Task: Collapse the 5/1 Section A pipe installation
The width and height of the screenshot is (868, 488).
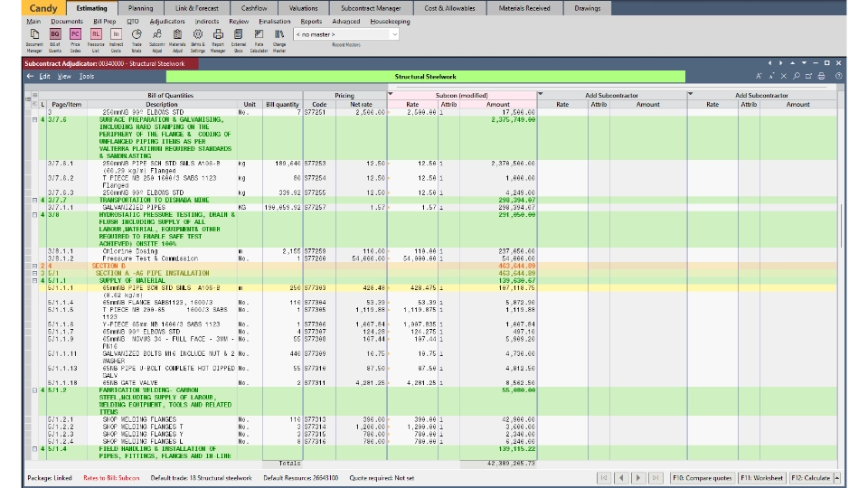Action: click(34, 273)
